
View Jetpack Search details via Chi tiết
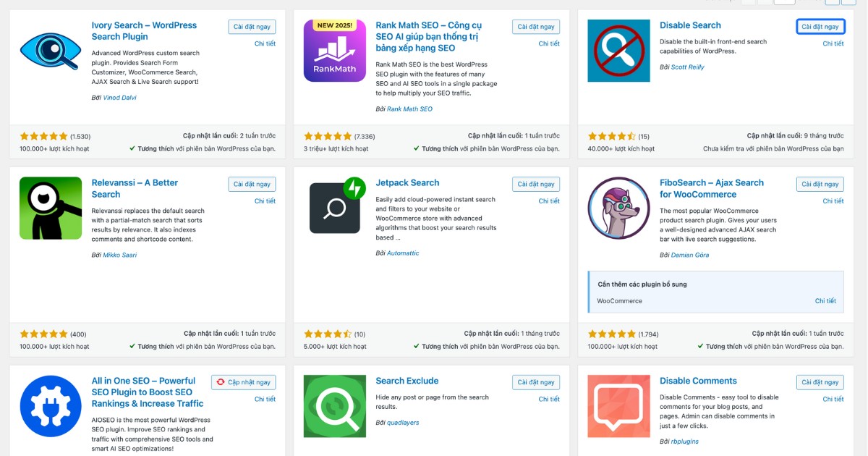pos(550,200)
